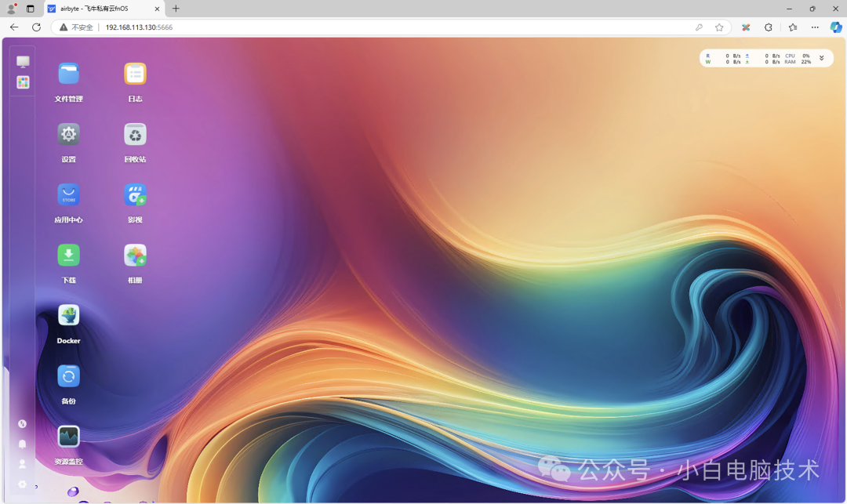Open the tab actions menu icon
Image resolution: width=847 pixels, height=504 pixels.
coord(31,9)
